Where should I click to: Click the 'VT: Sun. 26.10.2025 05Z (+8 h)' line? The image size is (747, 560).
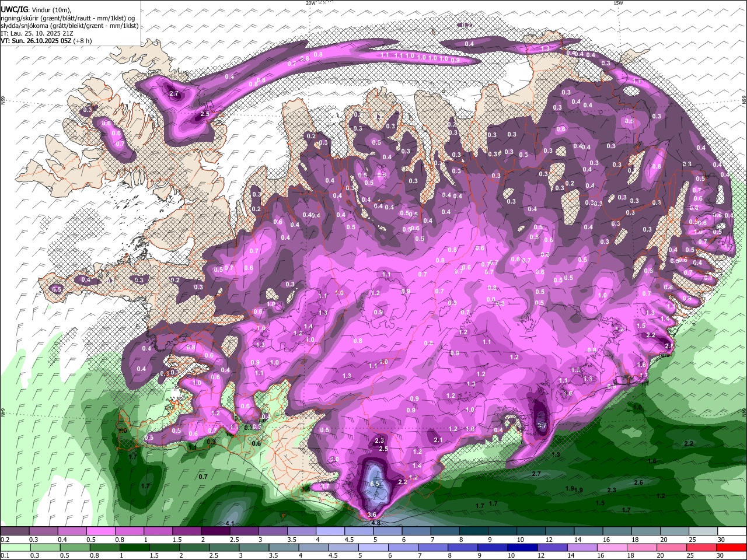click(46, 41)
